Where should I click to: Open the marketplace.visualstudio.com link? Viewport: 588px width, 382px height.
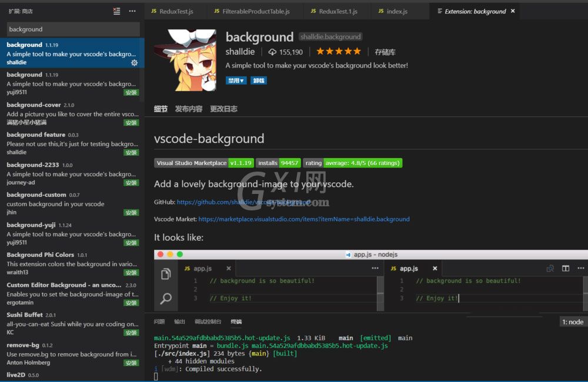(304, 219)
